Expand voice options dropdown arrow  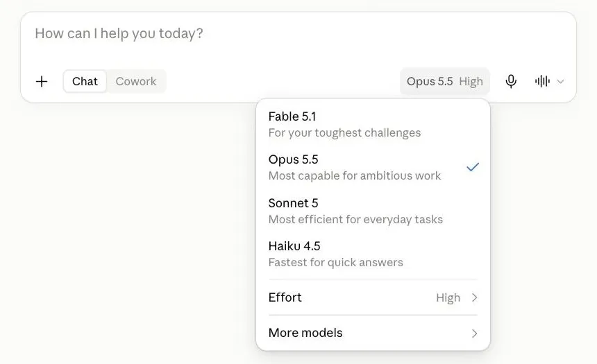click(x=560, y=81)
